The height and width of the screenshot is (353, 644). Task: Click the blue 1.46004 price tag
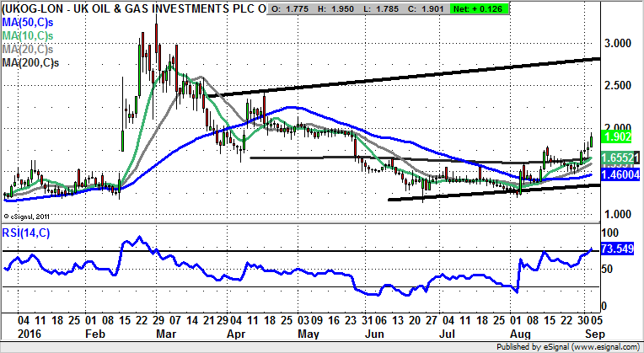pos(621,172)
